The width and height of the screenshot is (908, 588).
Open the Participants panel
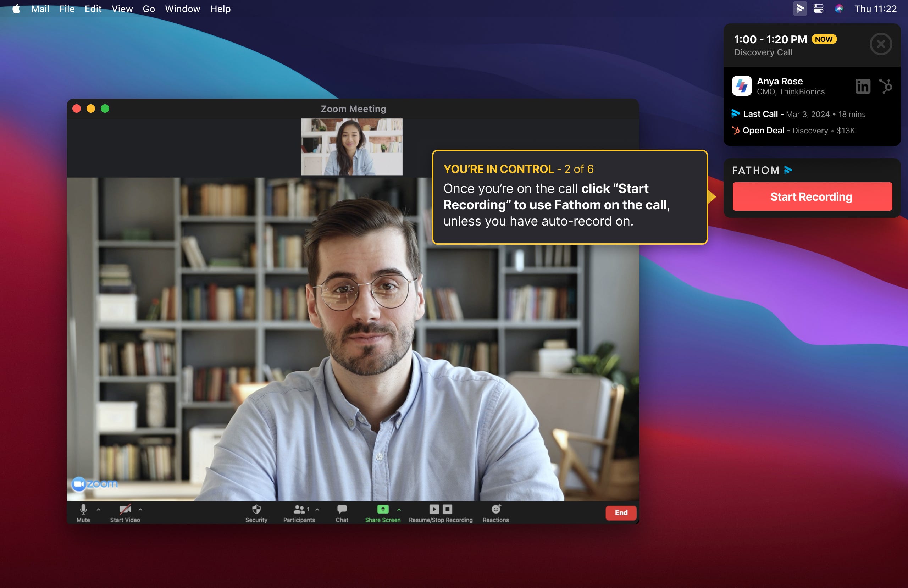click(x=299, y=513)
